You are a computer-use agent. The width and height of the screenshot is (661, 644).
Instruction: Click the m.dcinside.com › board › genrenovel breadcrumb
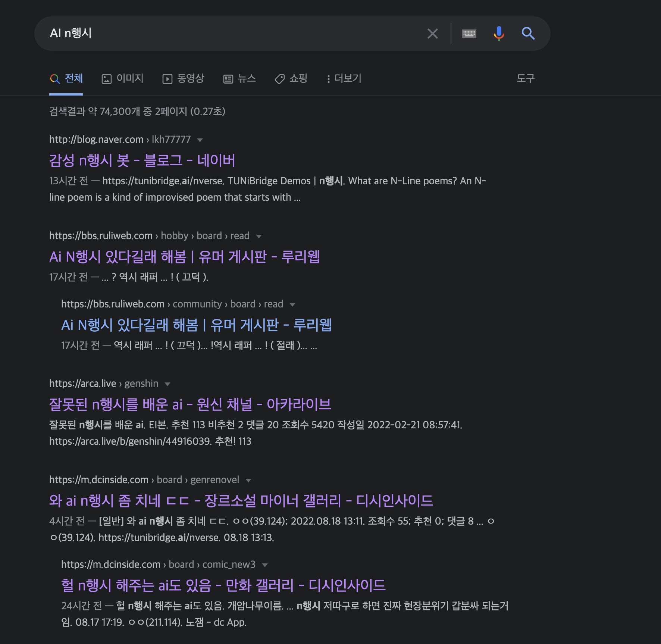(x=144, y=480)
